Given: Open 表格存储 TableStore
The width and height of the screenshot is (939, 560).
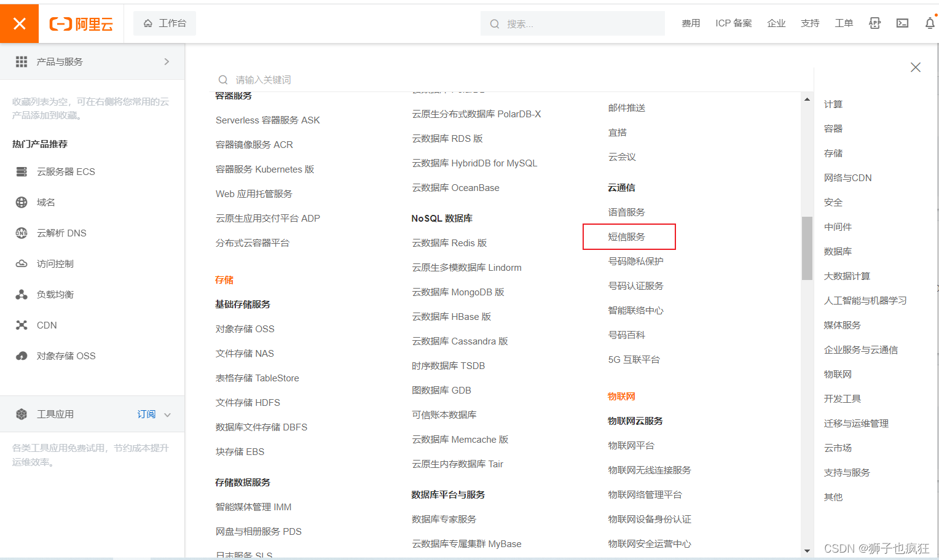Looking at the screenshot, I should tap(257, 378).
